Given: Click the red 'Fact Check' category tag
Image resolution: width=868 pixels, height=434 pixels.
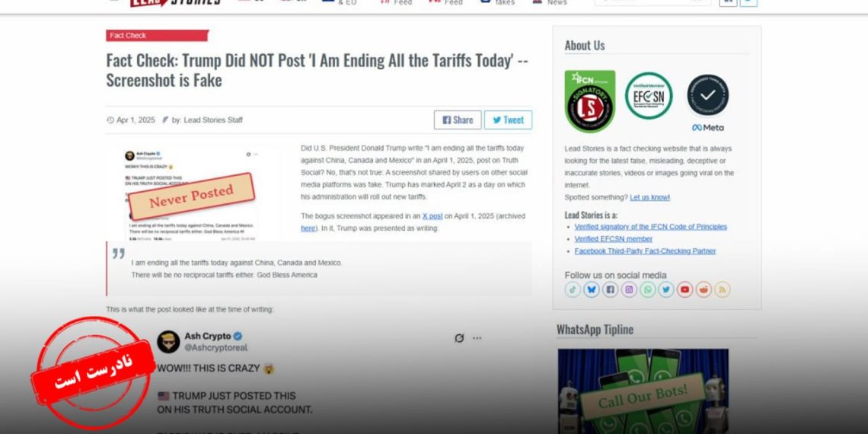Looking at the screenshot, I should click(157, 36).
